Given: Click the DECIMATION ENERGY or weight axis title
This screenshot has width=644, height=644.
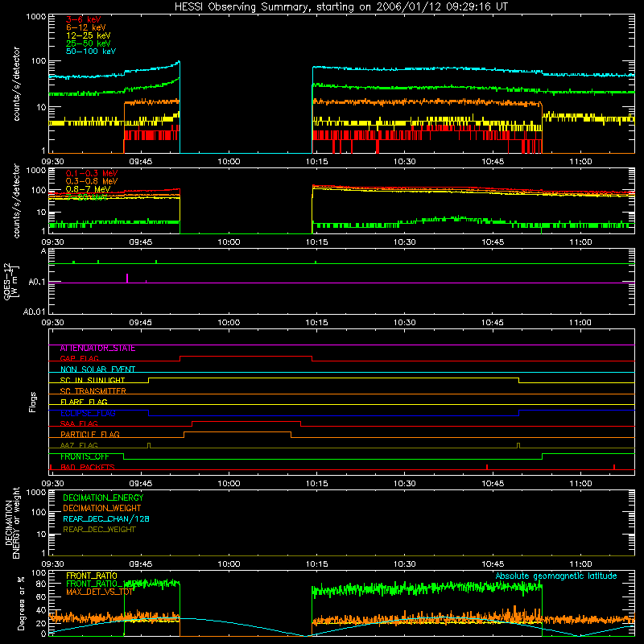Looking at the screenshot, I should pyautogui.click(x=12, y=522).
